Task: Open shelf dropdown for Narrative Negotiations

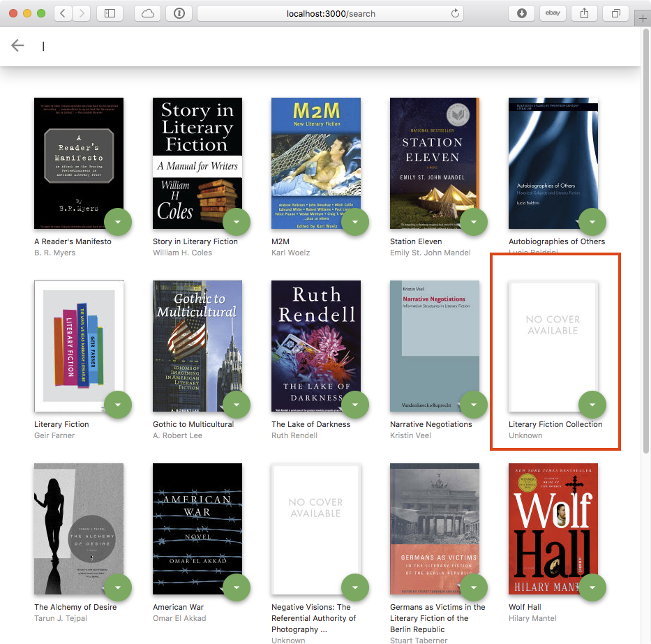Action: 474,405
